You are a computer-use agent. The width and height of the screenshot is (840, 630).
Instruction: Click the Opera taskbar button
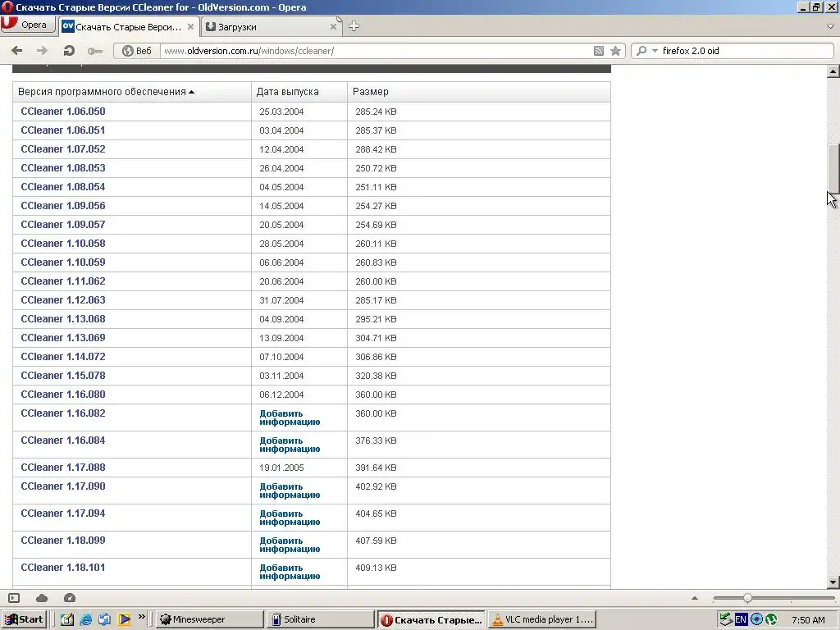coord(431,619)
